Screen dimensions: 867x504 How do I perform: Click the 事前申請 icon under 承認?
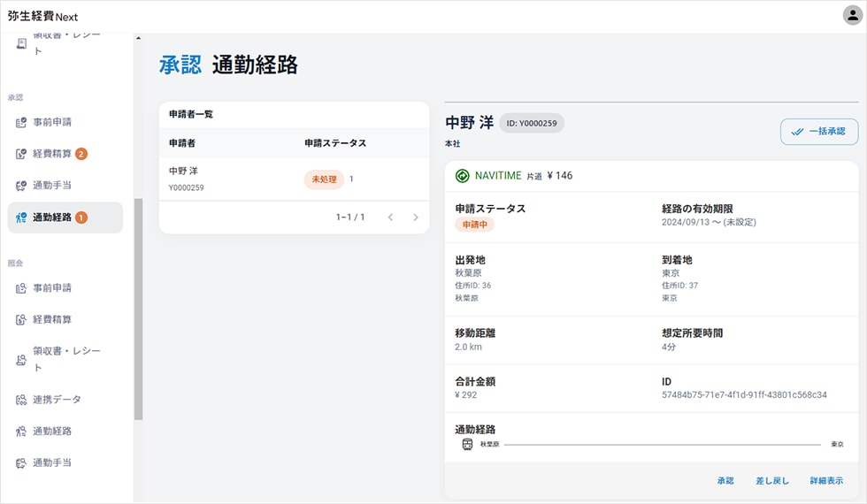(21, 122)
